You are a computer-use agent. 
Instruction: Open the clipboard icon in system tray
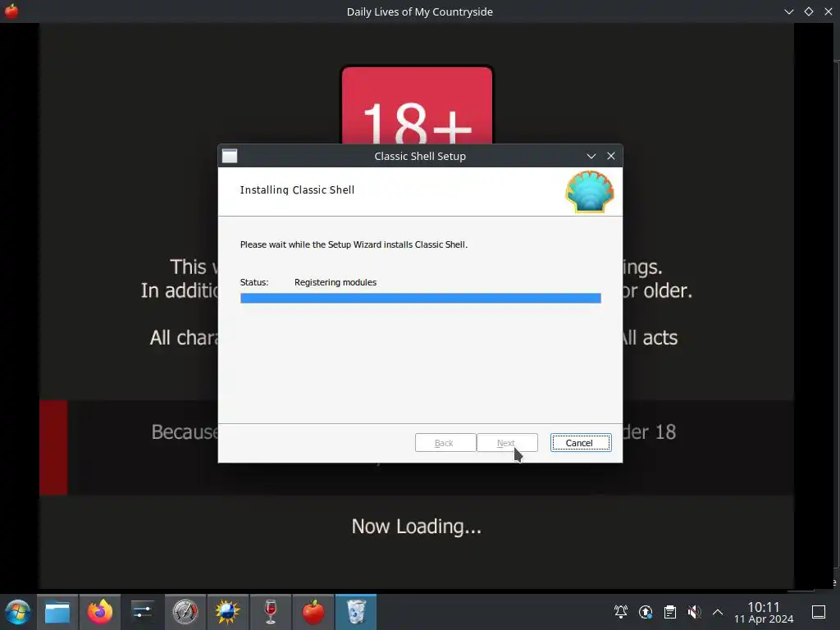coord(669,612)
